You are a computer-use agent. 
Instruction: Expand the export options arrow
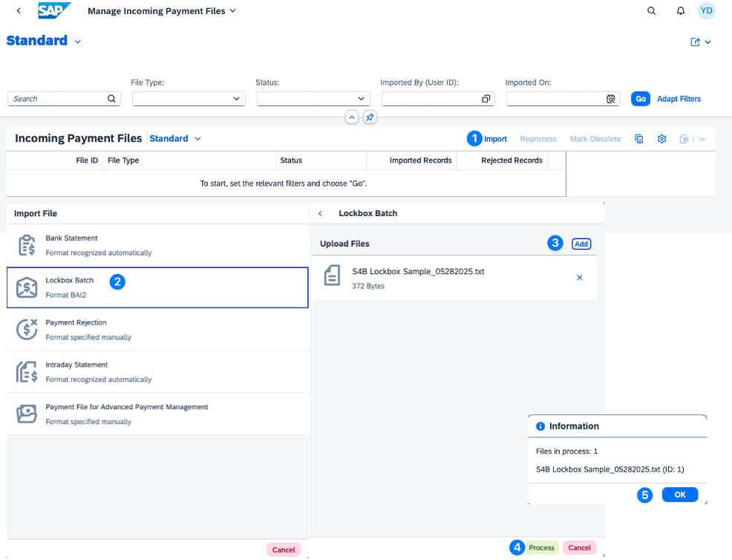[702, 139]
